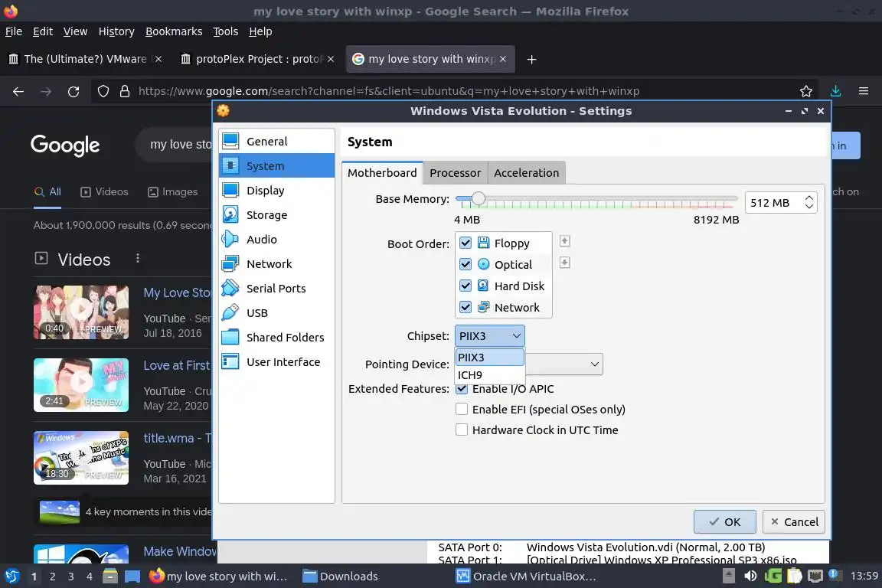Image resolution: width=882 pixels, height=588 pixels.
Task: Open the General settings category
Action: pos(276,141)
